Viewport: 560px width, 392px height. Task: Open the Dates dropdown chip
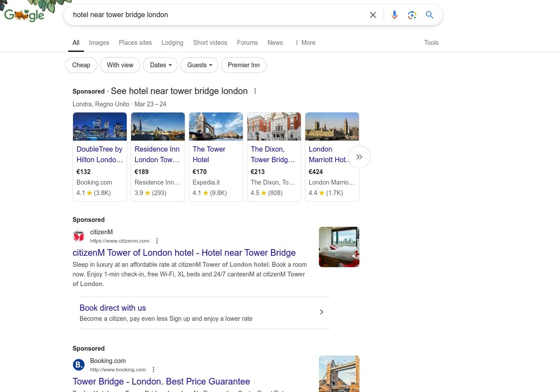(161, 65)
